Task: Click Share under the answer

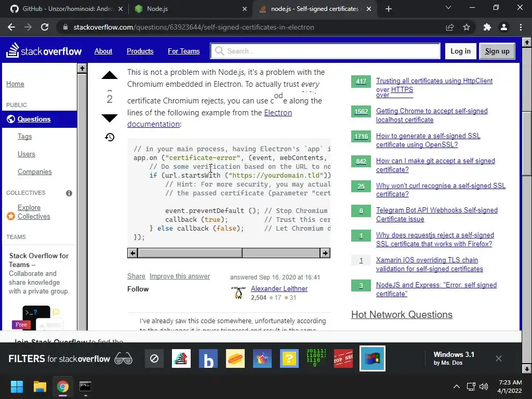Action: [136, 276]
